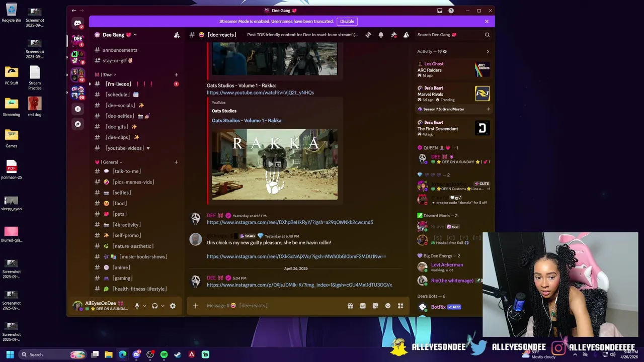The width and height of the screenshot is (644, 362).
Task: Create channel plus next to Dee category
Action: pos(176,74)
